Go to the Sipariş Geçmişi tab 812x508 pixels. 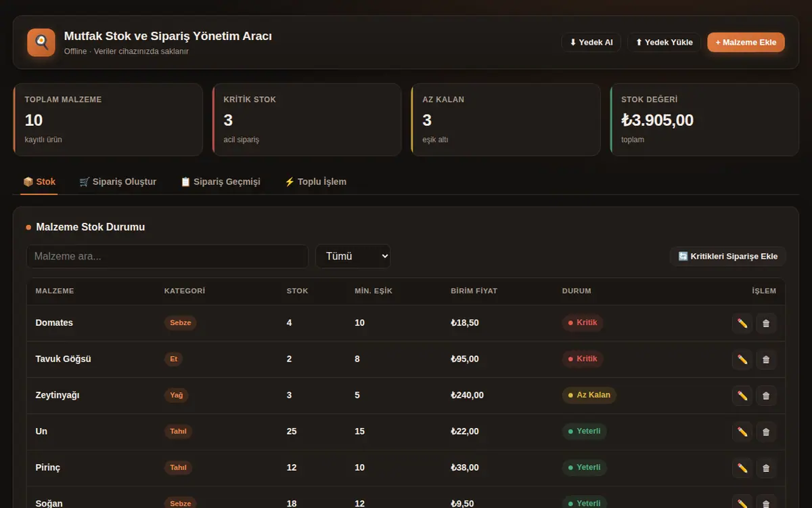pyautogui.click(x=221, y=182)
